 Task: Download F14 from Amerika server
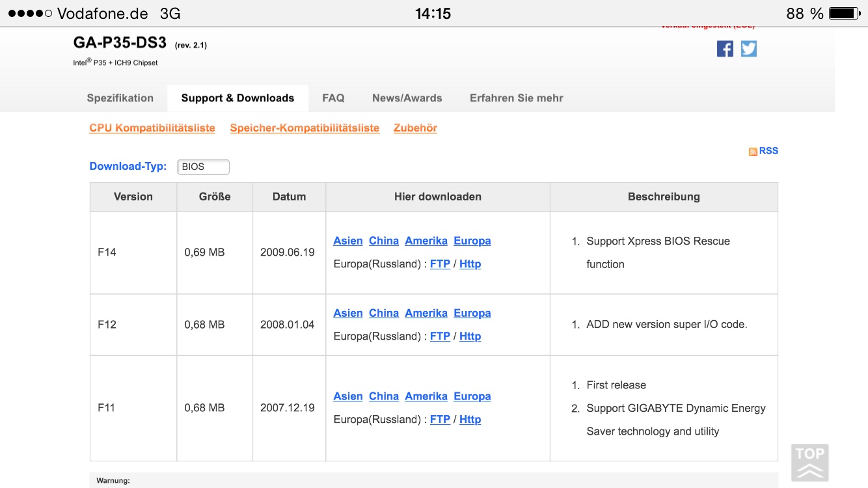pyautogui.click(x=426, y=241)
